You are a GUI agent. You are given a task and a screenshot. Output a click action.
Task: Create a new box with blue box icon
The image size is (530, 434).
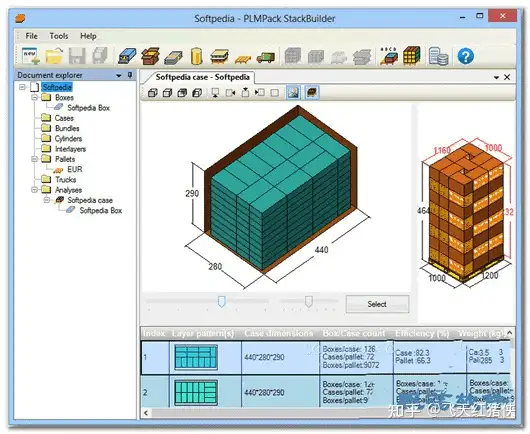pyautogui.click(x=127, y=56)
